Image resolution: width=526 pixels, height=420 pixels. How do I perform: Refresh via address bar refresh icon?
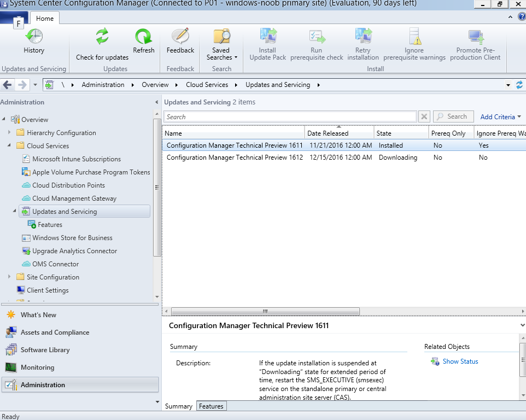pos(519,85)
